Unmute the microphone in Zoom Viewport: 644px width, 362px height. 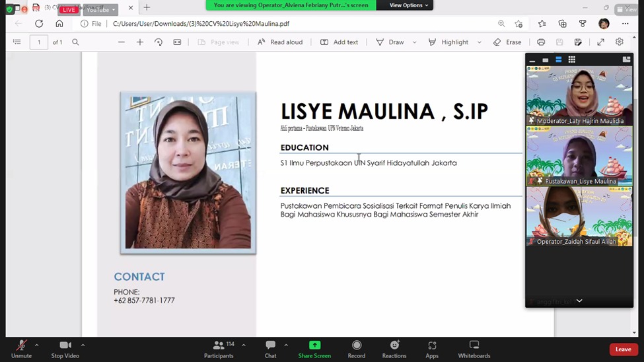pyautogui.click(x=21, y=348)
